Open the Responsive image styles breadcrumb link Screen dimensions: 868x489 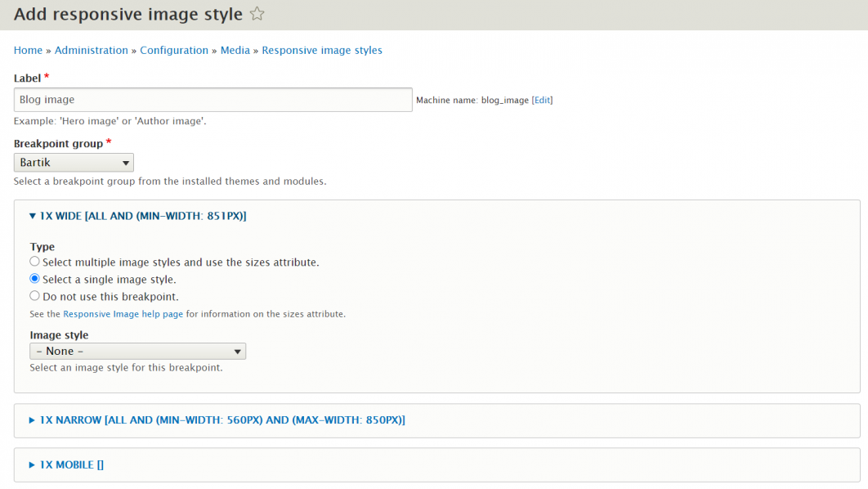pyautogui.click(x=322, y=50)
